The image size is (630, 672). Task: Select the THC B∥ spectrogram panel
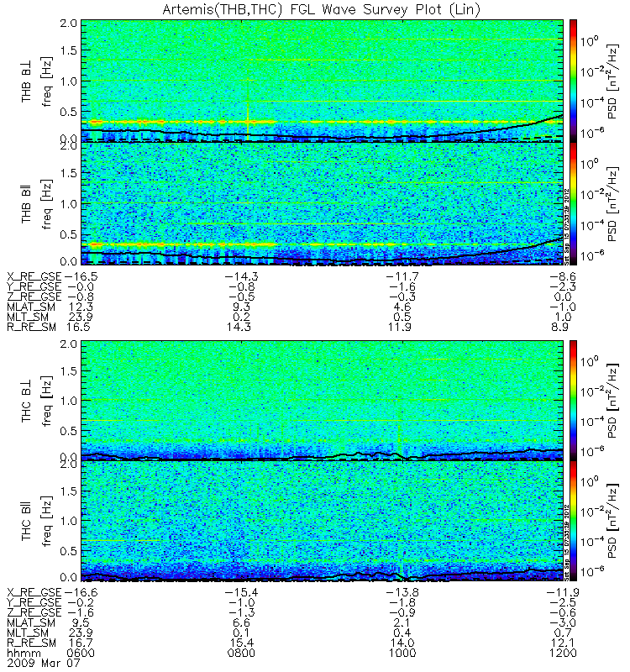click(322, 521)
